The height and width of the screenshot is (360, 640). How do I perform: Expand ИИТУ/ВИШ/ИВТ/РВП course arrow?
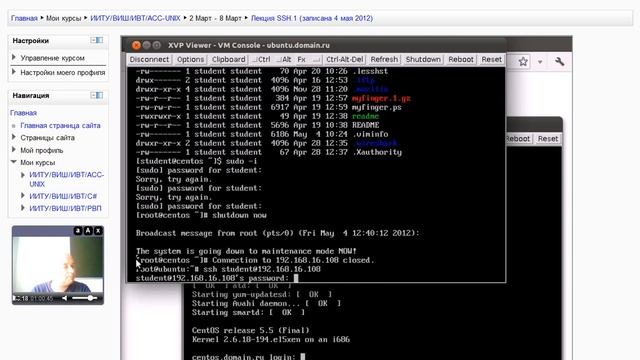tap(23, 208)
